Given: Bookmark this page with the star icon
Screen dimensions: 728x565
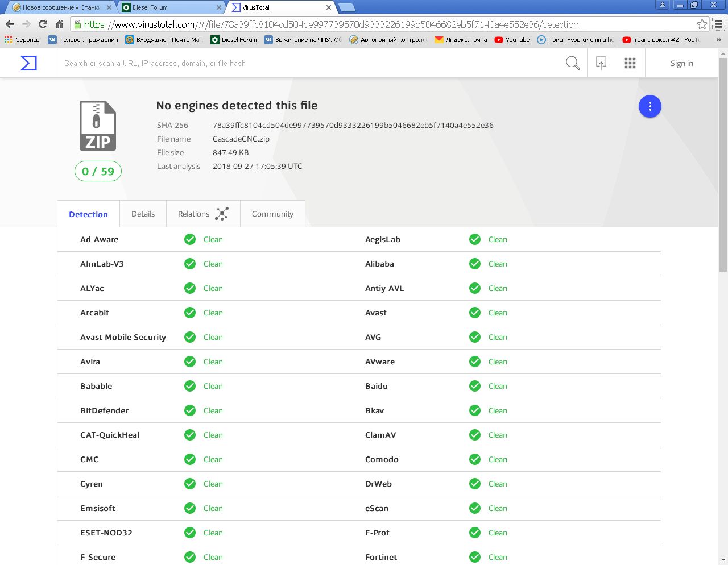Looking at the screenshot, I should point(702,24).
